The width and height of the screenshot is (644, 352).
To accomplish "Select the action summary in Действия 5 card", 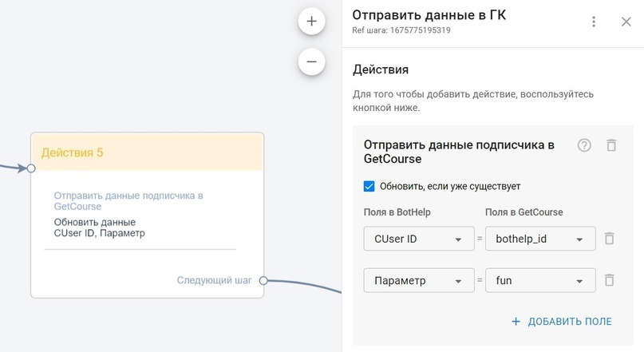I will pyautogui.click(x=128, y=214).
